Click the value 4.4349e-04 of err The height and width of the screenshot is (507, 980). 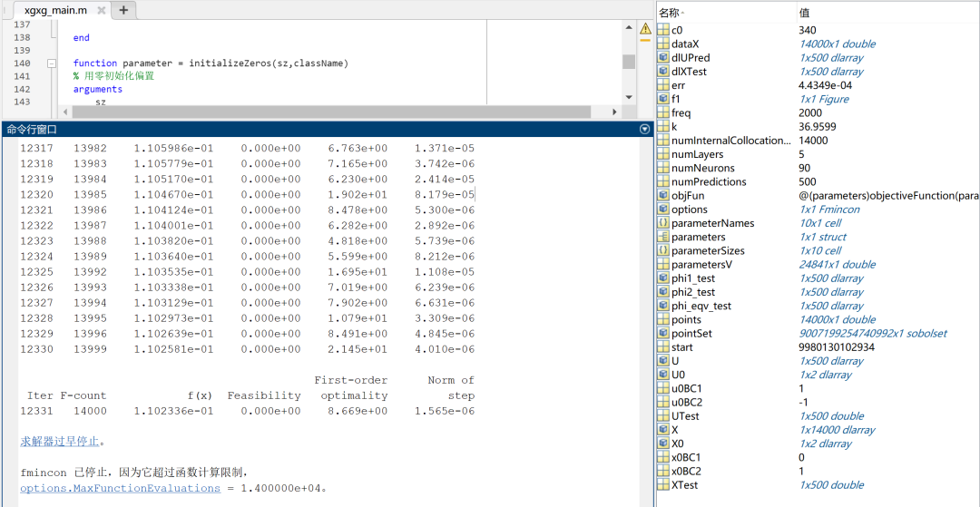[825, 85]
